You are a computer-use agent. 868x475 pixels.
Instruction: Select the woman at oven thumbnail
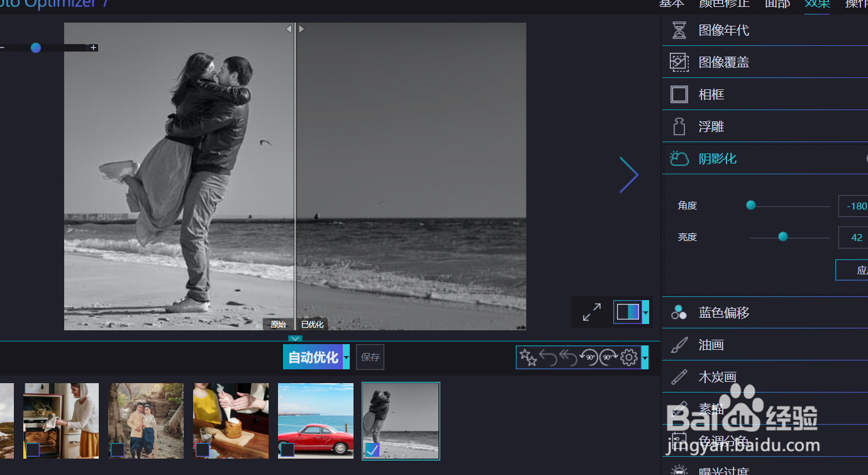point(61,421)
